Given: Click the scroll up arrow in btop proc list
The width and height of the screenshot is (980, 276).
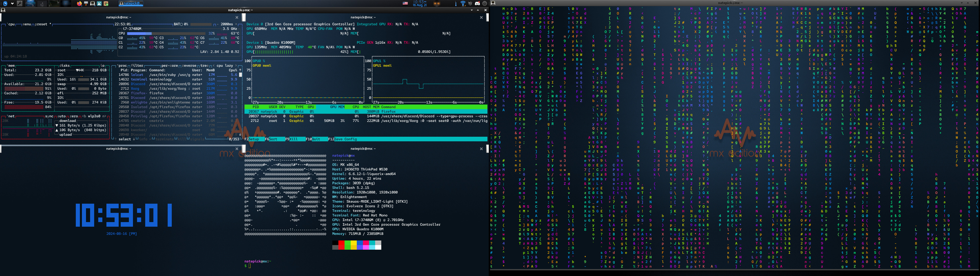Looking at the screenshot, I should tap(240, 70).
